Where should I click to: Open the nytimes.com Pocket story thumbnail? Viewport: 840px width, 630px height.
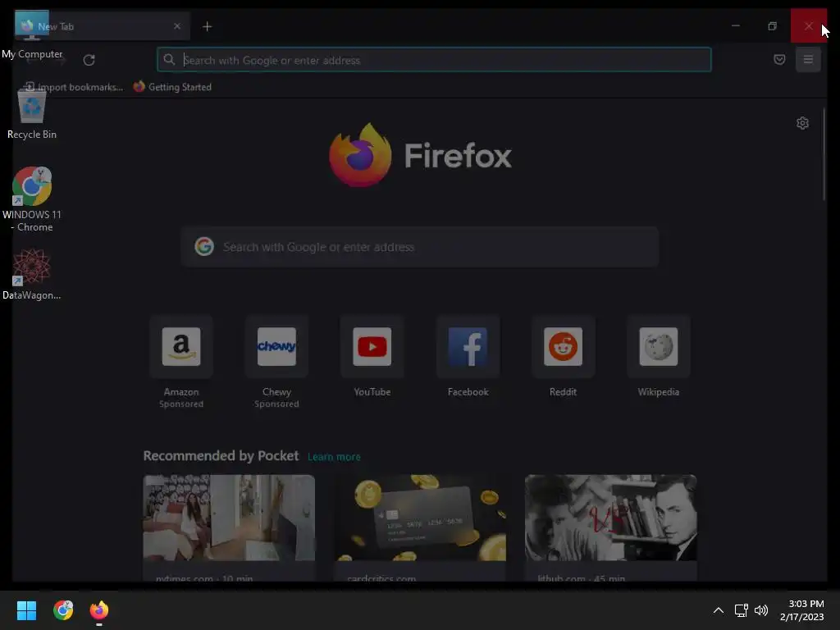(229, 518)
